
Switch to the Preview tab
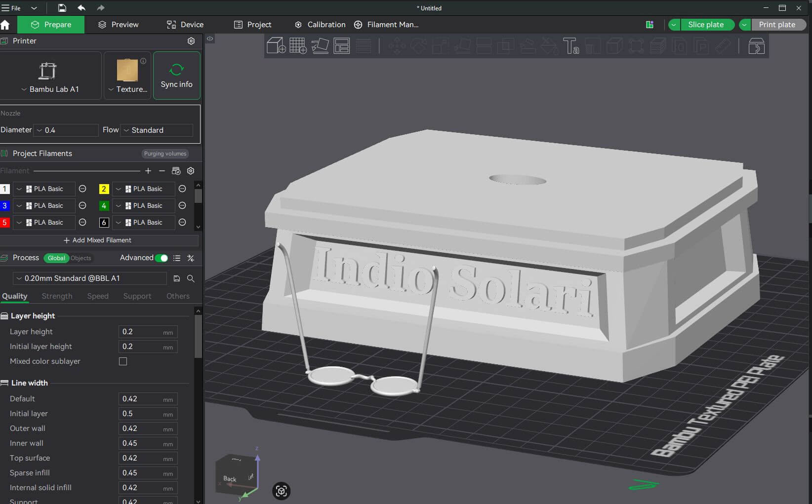coord(118,25)
